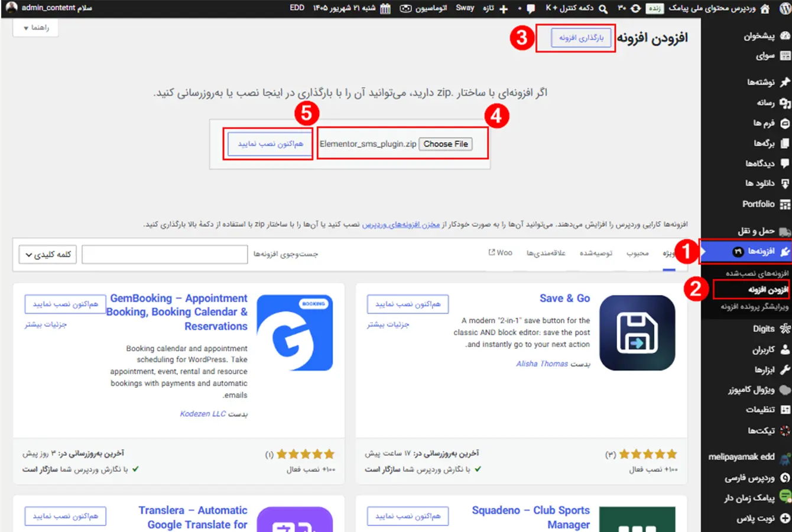The width and height of the screenshot is (792, 532).
Task: Click the Sway item in admin bar
Action: tap(465, 8)
